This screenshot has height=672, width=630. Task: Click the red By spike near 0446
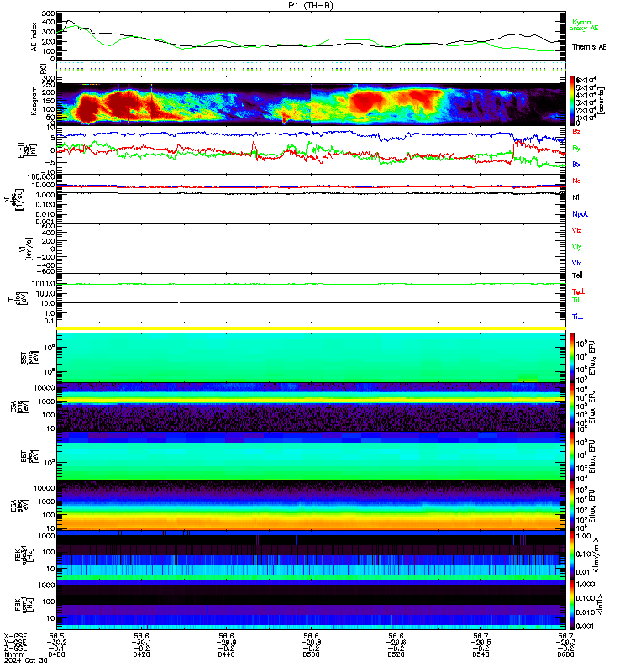click(254, 147)
